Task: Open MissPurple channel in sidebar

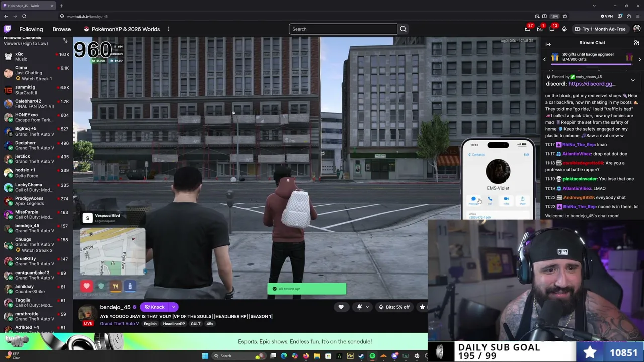Action: (x=36, y=214)
